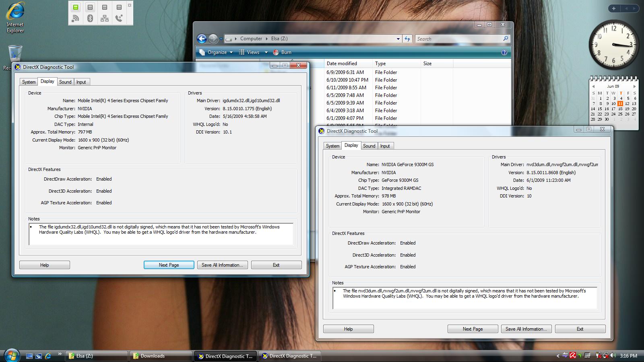Switch to Input tab in GeForce dxdiag
The width and height of the screenshot is (644, 362).
pos(385,146)
